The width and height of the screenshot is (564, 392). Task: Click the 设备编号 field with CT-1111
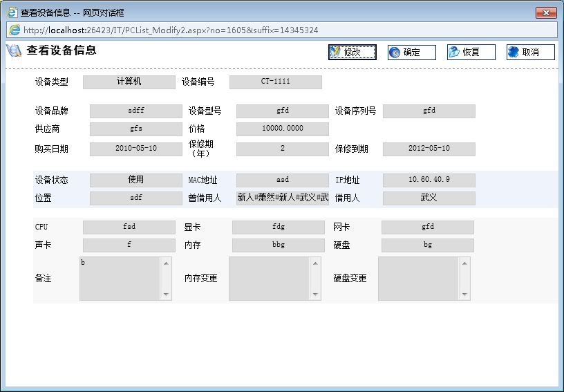pyautogui.click(x=276, y=82)
